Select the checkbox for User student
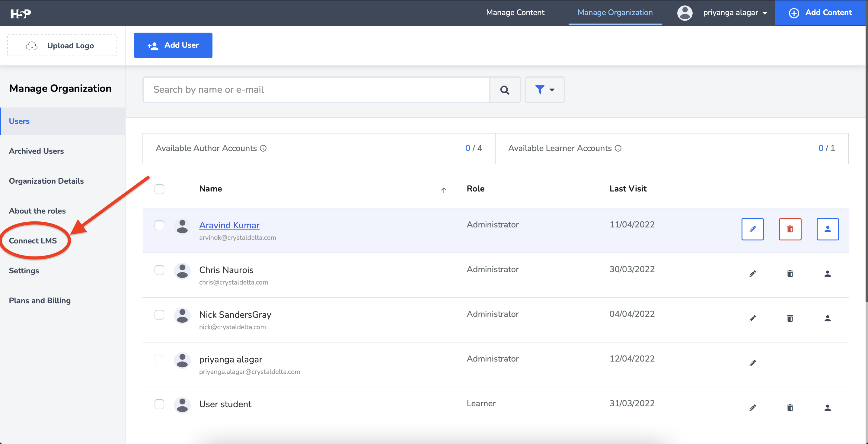Viewport: 868px width, 444px height. tap(159, 404)
